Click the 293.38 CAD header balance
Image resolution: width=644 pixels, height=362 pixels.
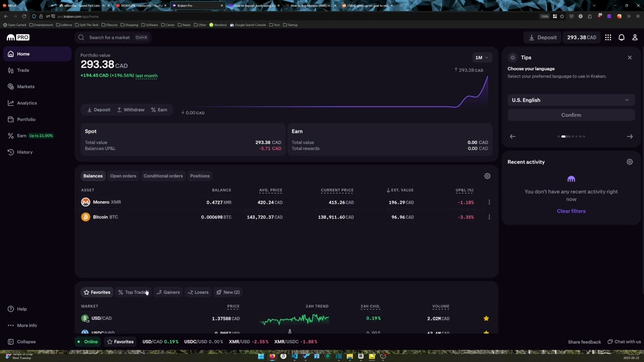click(582, 37)
